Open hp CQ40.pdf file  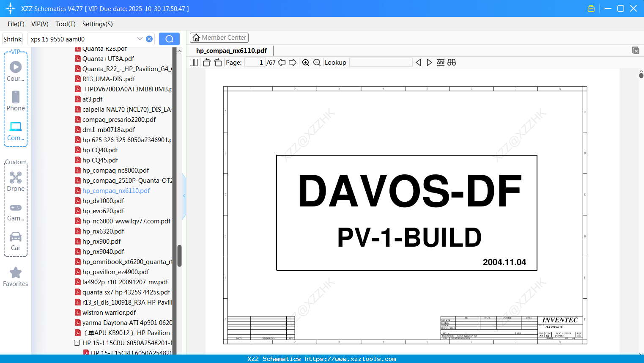[x=100, y=150]
